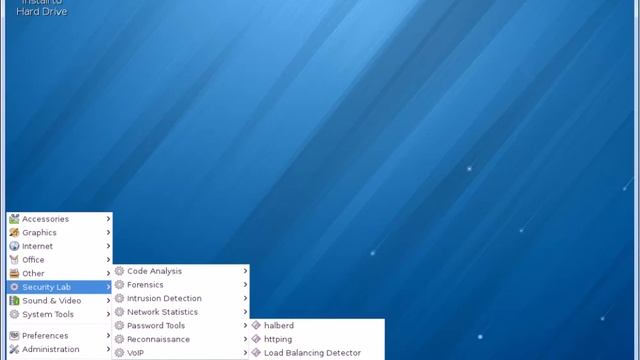Screen dimensions: 640x360
Task: Open the Accessories menu
Action: pos(60,219)
